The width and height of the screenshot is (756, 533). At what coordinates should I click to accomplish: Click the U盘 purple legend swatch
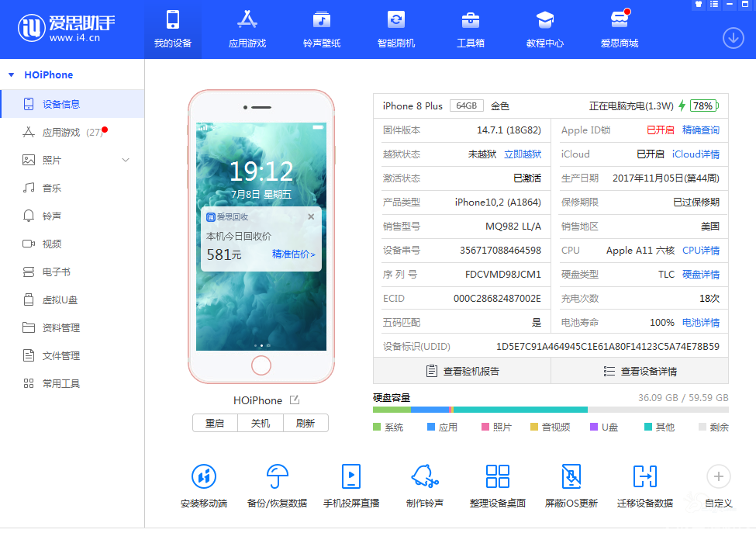pyautogui.click(x=594, y=427)
